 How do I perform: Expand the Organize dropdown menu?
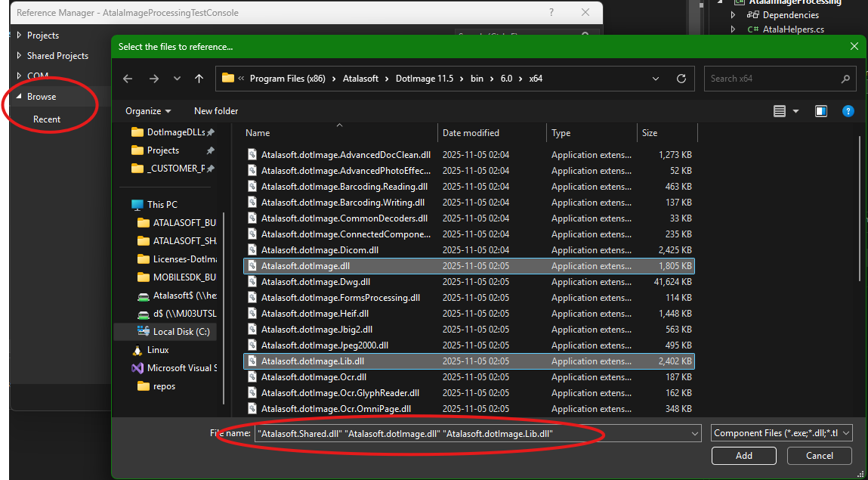(148, 111)
